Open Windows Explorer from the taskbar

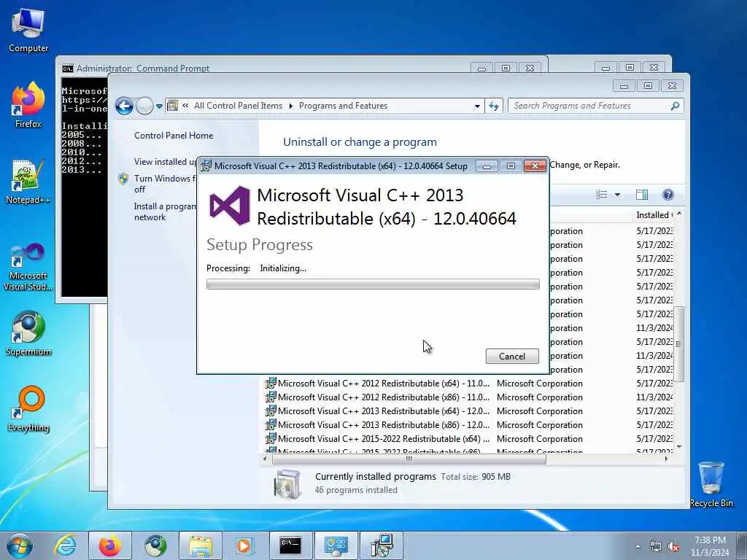click(201, 545)
